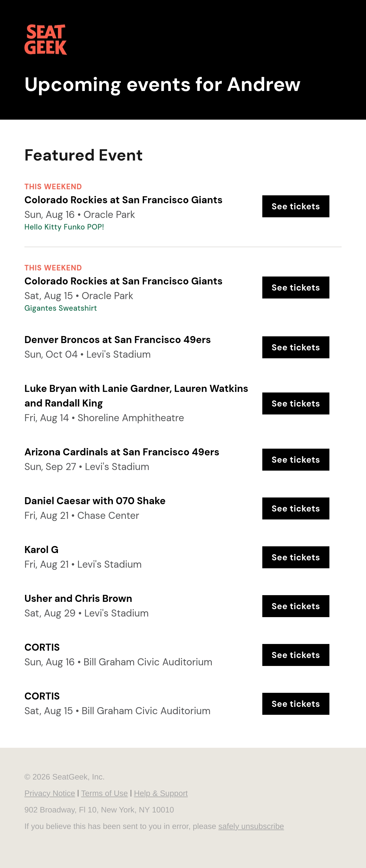See tickets for Rockies at Giants Aug 16
Viewport: 366px width, 868px height.
296,206
